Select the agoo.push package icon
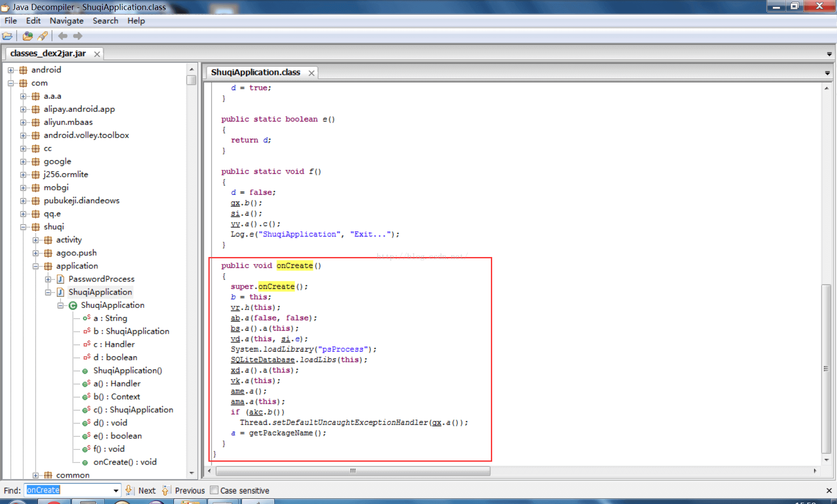This screenshot has height=504, width=837. pyautogui.click(x=48, y=253)
